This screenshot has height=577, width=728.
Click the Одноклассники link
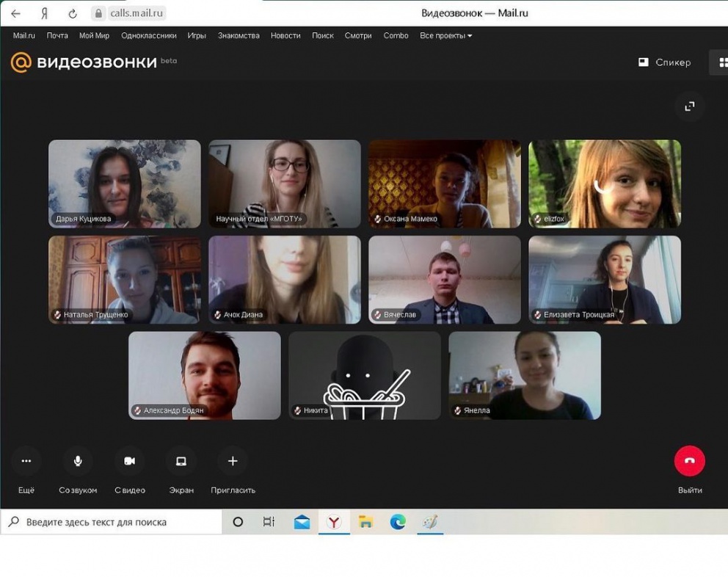tap(148, 35)
